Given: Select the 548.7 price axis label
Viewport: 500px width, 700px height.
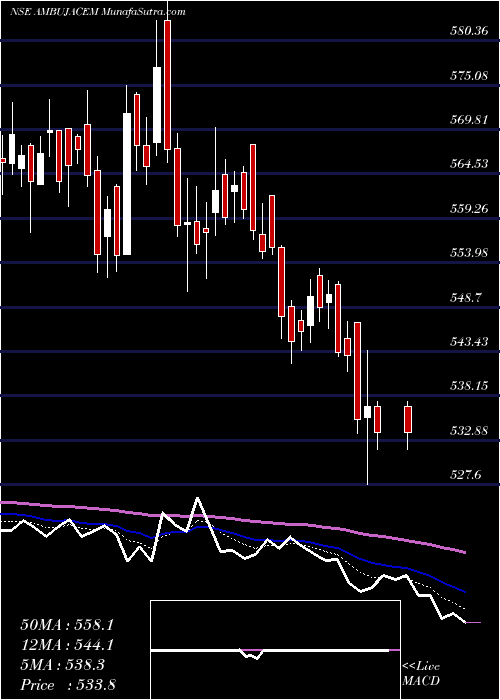Looking at the screenshot, I should (x=464, y=297).
